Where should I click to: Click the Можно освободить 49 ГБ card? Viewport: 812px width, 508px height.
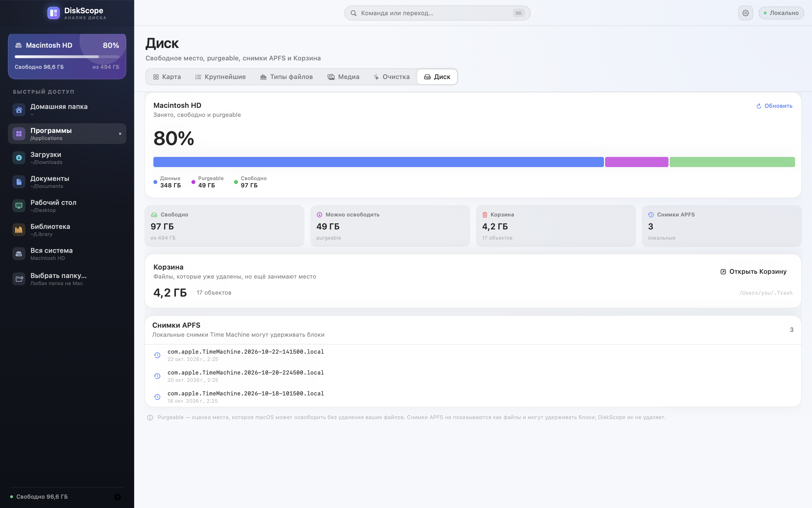pyautogui.click(x=390, y=226)
